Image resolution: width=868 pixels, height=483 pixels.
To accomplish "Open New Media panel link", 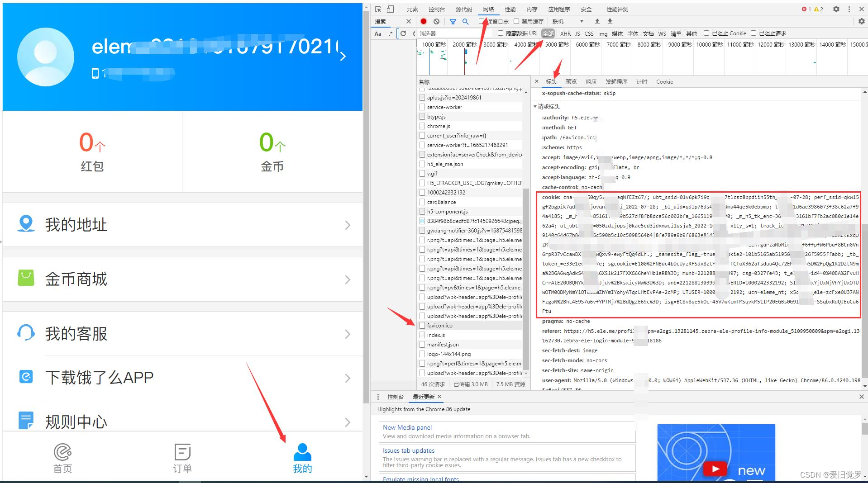I will coord(407,427).
